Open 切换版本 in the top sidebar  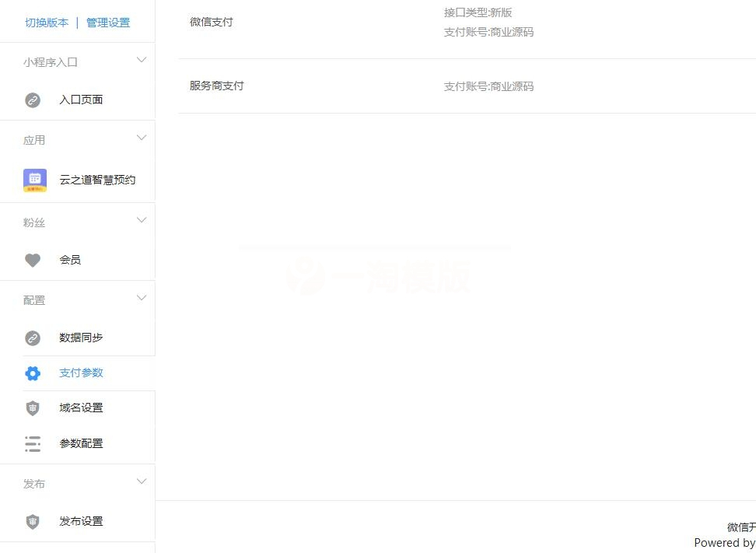tap(47, 23)
